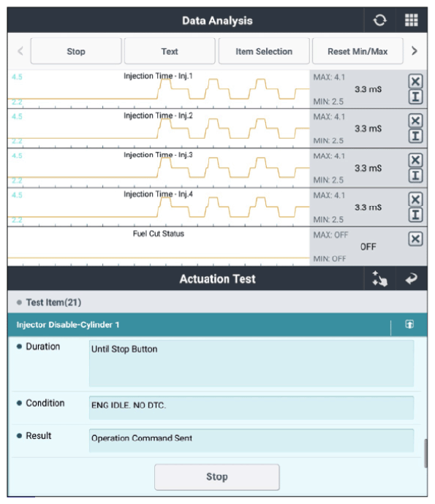Remove Injection Time Inj.1 graph with X icon
Image resolution: width=435 pixels, height=504 pixels.
415,81
